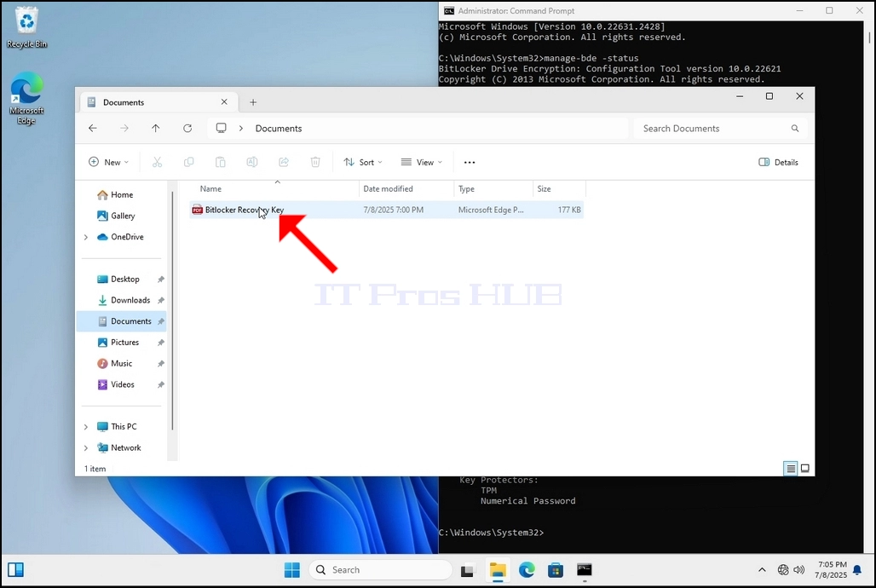Open the clock and date flyout
This screenshot has height=588, width=876.
[x=831, y=569]
